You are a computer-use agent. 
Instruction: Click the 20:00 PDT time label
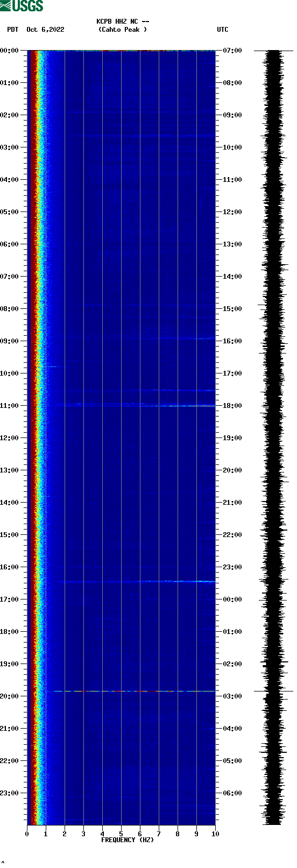(9, 696)
